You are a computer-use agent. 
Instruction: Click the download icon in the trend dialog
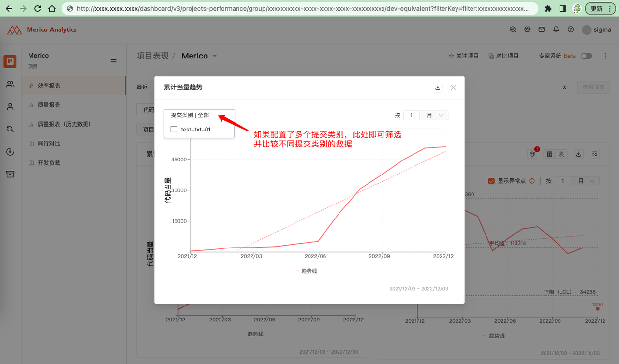tap(438, 87)
